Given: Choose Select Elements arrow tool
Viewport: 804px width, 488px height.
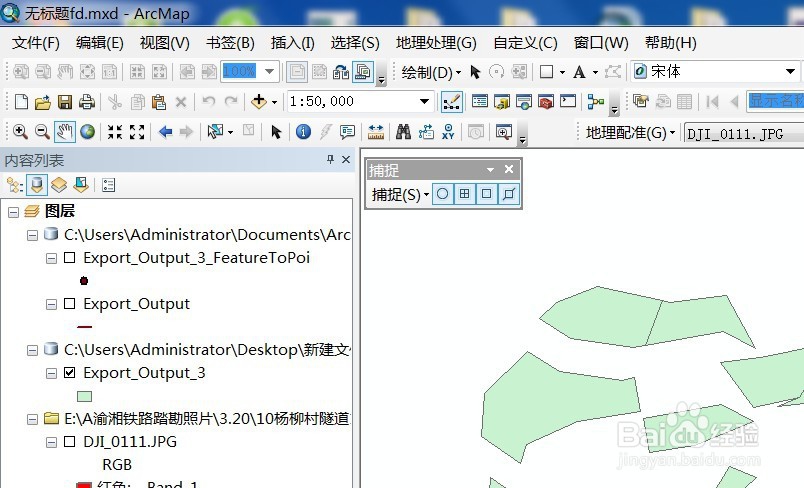Looking at the screenshot, I should click(276, 132).
